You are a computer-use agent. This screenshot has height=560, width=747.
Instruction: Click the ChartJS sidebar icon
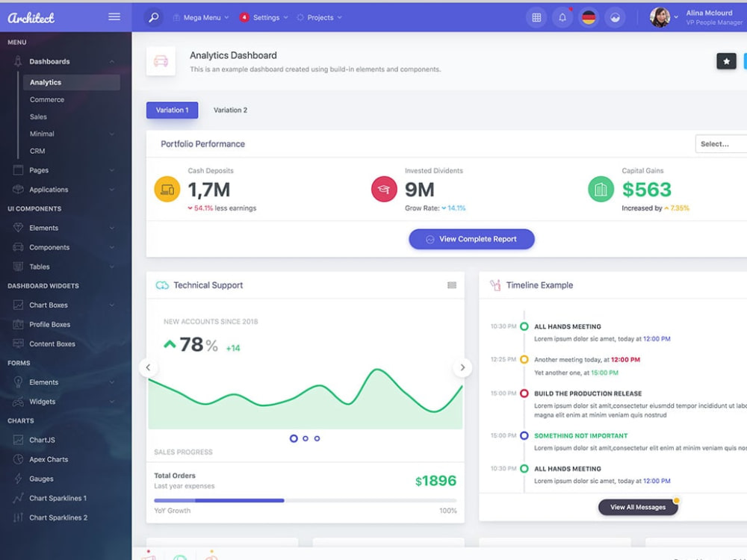pos(18,440)
